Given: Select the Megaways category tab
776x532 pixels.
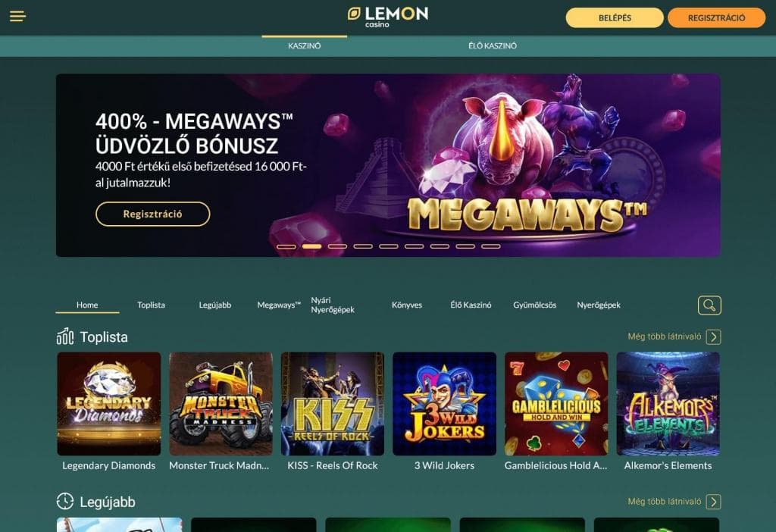Looking at the screenshot, I should [279, 305].
